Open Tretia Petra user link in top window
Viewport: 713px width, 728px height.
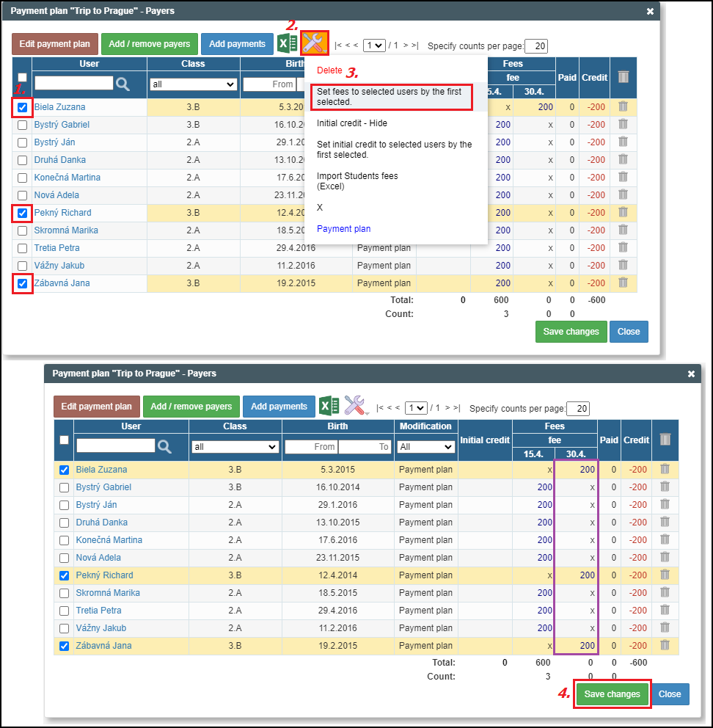[x=56, y=248]
